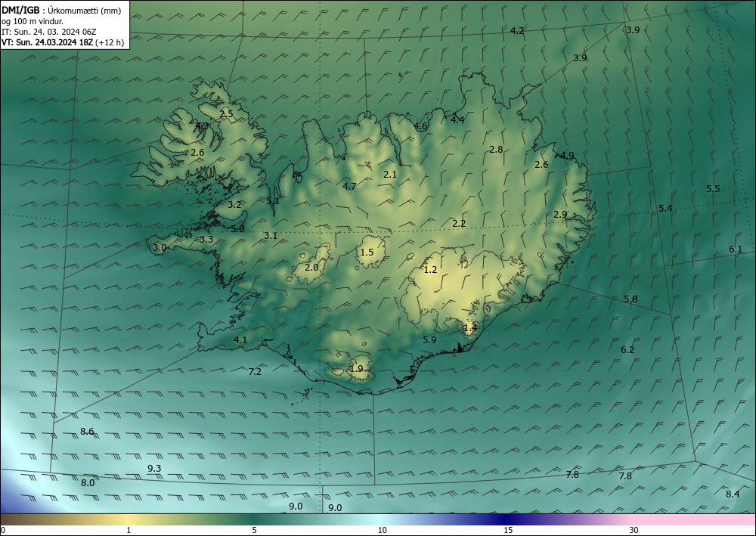Click the 5.1 value on the map
The height and width of the screenshot is (536, 756).
click(x=273, y=200)
